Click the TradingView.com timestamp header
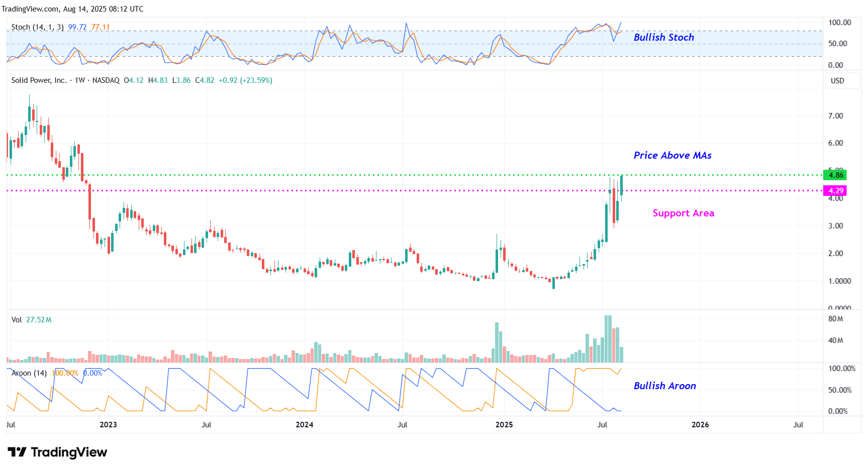The height and width of the screenshot is (471, 868). pyautogui.click(x=72, y=9)
